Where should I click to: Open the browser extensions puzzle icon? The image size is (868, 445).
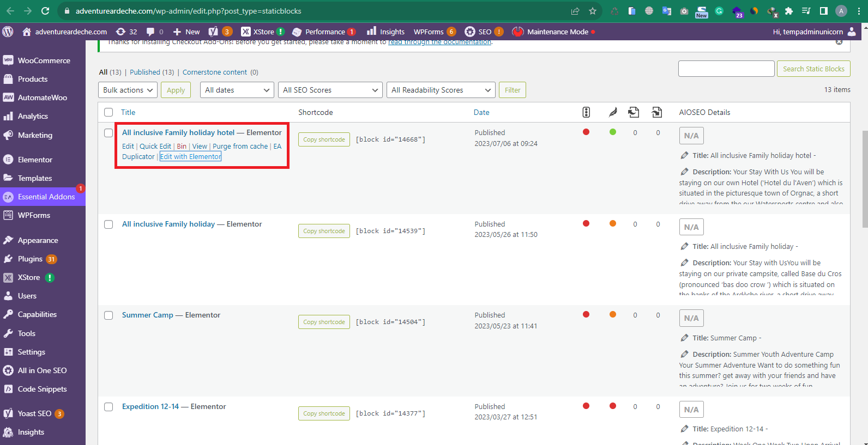[789, 11]
